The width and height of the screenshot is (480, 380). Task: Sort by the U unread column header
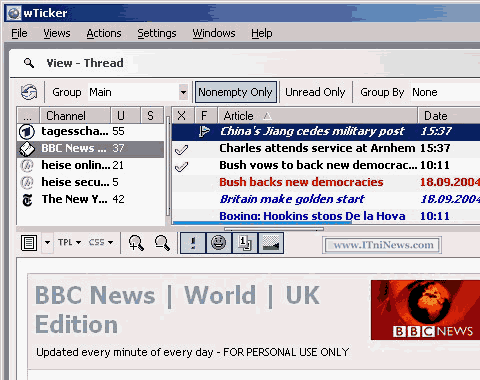[x=125, y=116]
